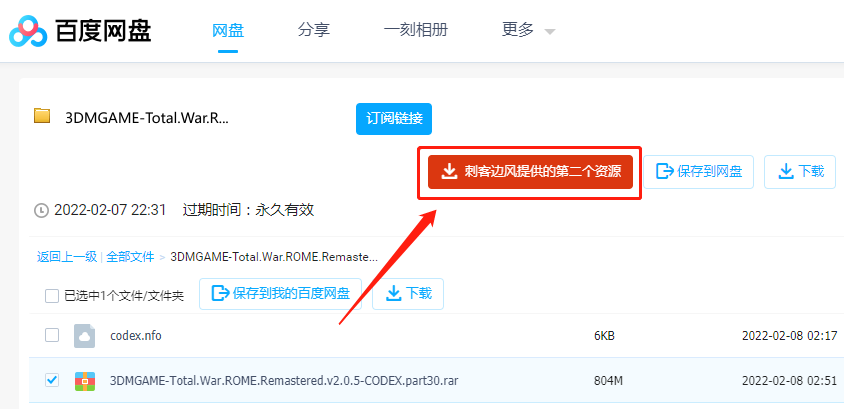Click the 2022-02-08 02:51 date of part30.rar
Image resolution: width=844 pixels, height=409 pixels.
point(790,381)
